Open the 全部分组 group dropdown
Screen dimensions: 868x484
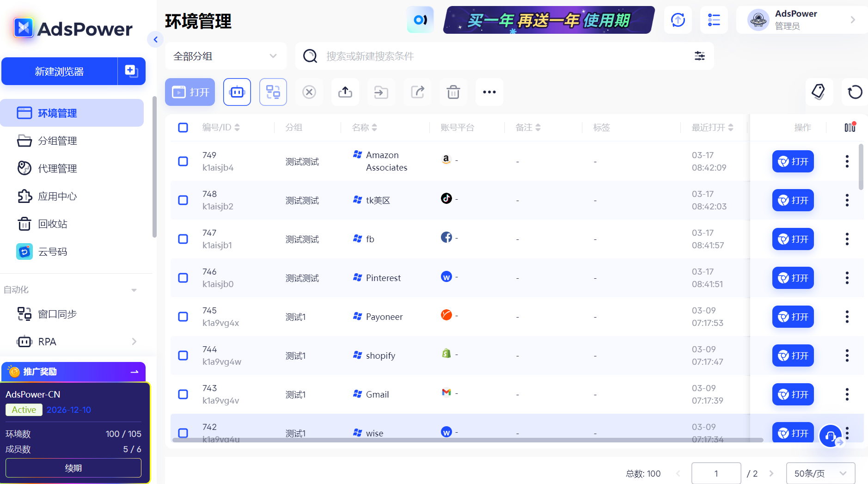(x=225, y=56)
